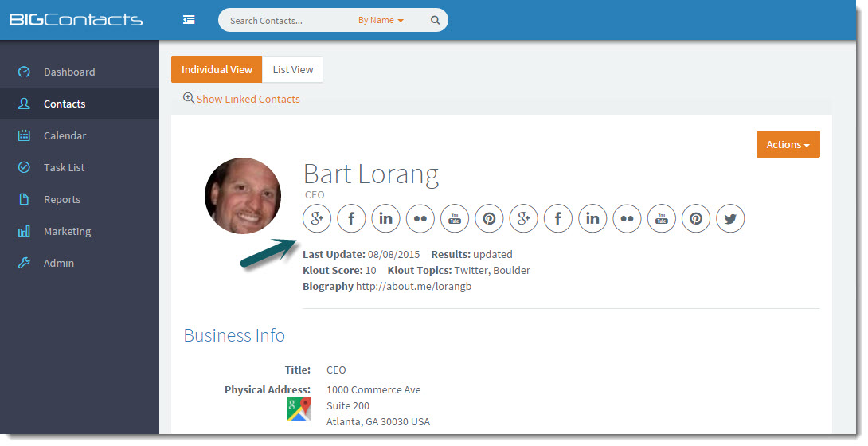Click the Reports document icon in sidebar
This screenshot has width=868, height=446.
click(x=24, y=199)
